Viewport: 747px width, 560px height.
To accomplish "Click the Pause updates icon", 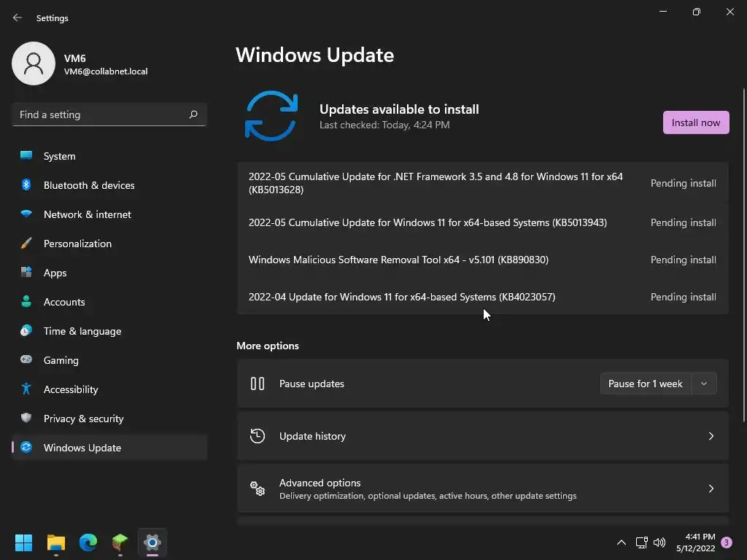I will tap(258, 384).
